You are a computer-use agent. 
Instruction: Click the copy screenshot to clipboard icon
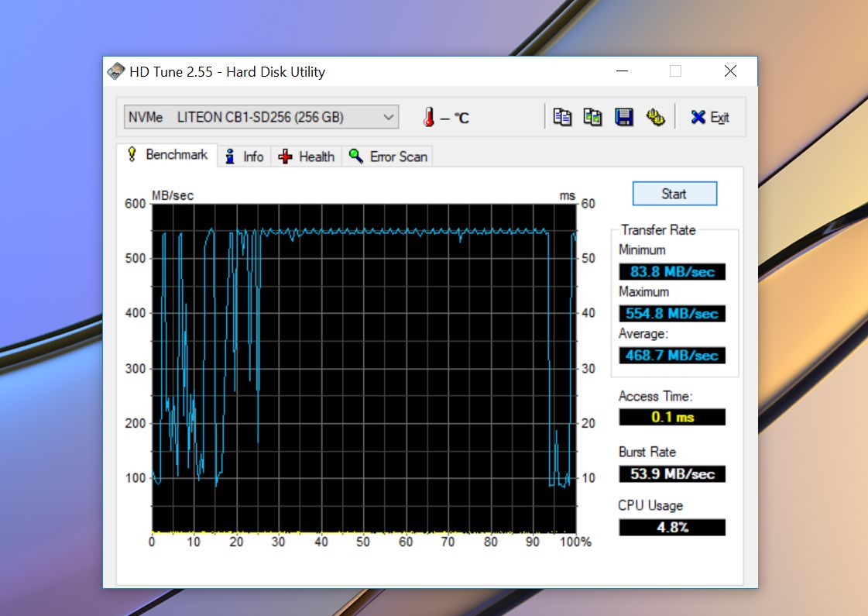click(593, 117)
